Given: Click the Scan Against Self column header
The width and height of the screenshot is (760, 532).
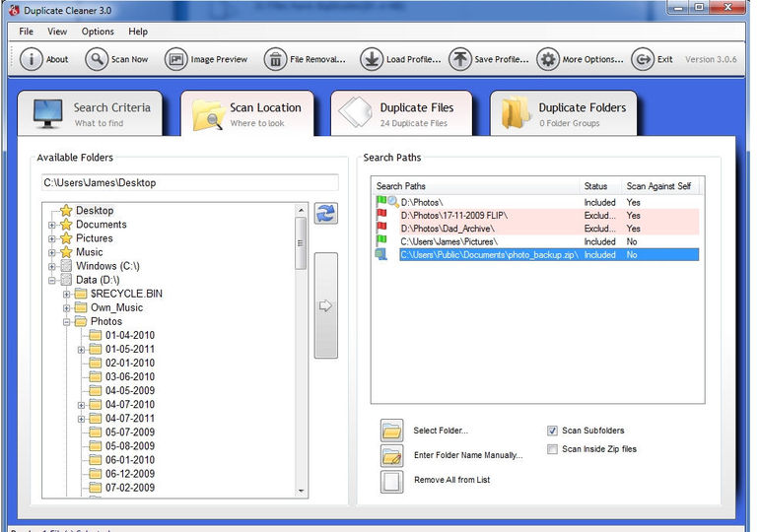Looking at the screenshot, I should point(662,186).
